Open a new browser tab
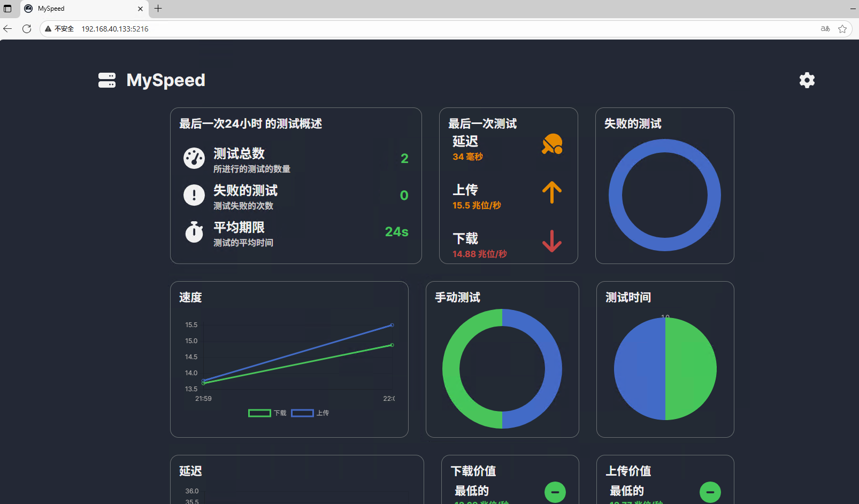Screen dimensions: 859x504 click(x=158, y=9)
